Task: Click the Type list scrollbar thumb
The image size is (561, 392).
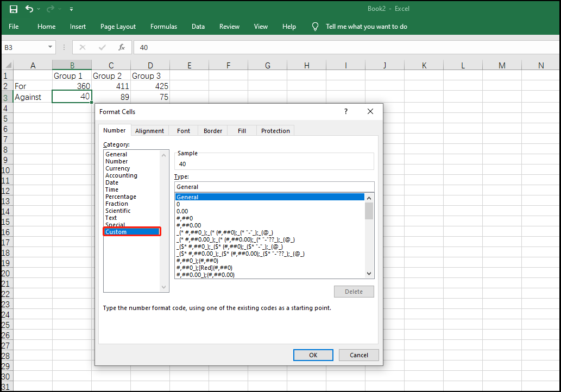Action: tap(369, 211)
